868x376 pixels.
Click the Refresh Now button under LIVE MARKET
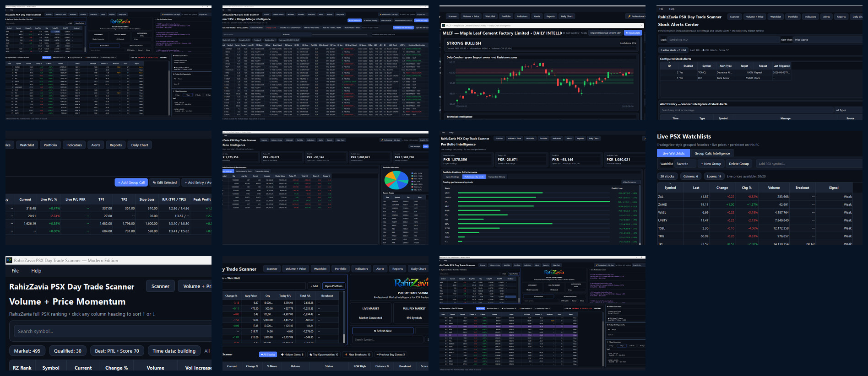(x=384, y=331)
